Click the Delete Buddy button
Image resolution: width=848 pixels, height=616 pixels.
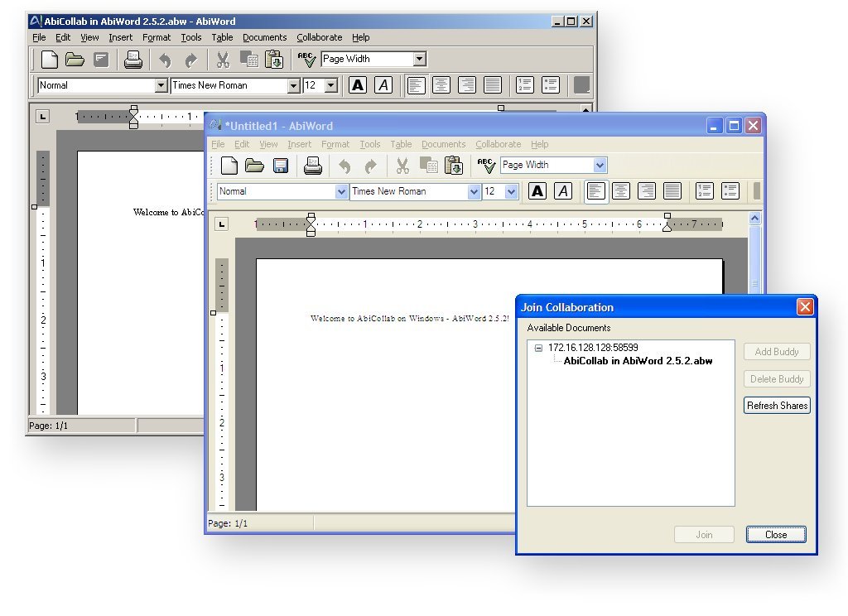pyautogui.click(x=777, y=379)
